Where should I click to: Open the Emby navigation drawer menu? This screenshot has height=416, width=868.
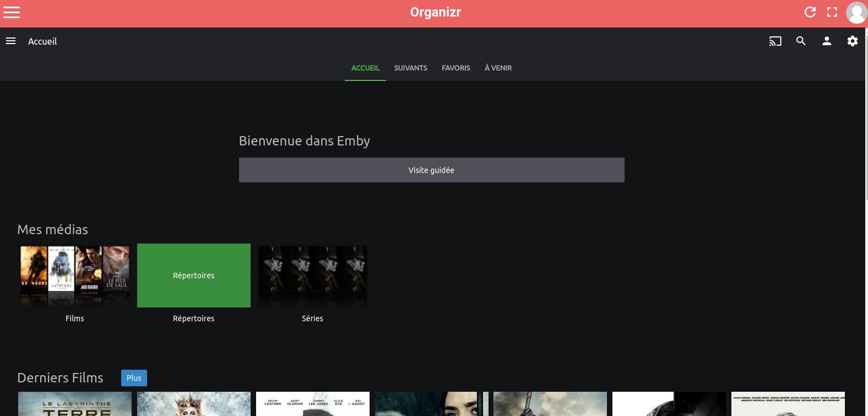click(10, 41)
